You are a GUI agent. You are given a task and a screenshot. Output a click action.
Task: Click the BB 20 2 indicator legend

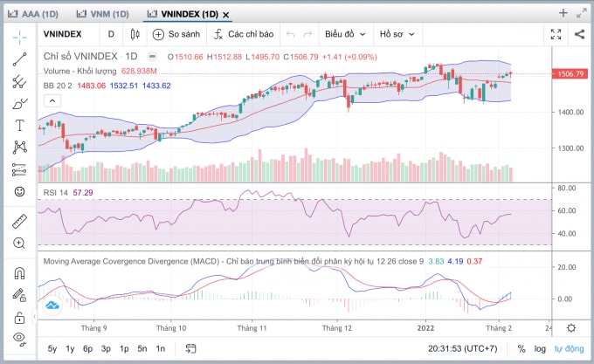58,86
